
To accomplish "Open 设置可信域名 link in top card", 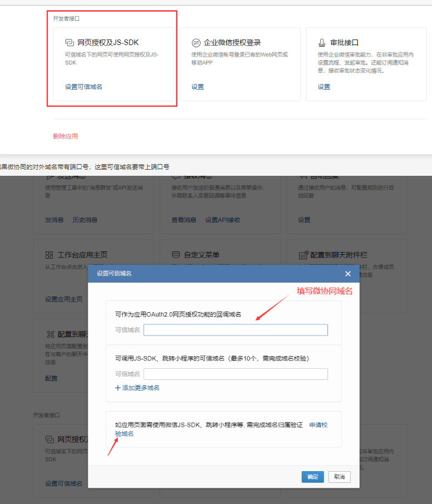I will (83, 87).
